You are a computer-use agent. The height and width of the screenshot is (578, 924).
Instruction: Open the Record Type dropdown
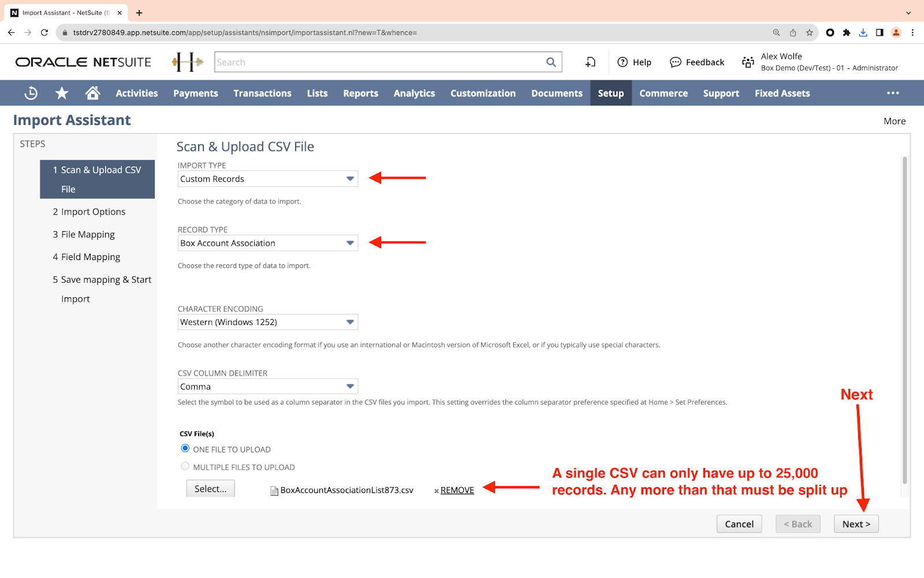coord(350,243)
